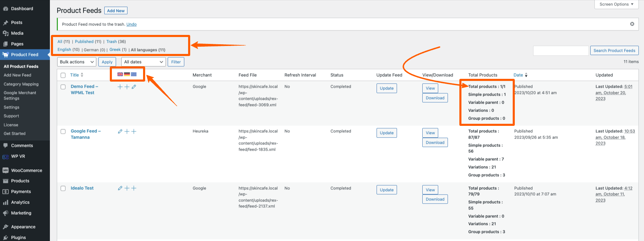The height and width of the screenshot is (241, 644).
Task: Click the UK flag column header
Action: [x=120, y=74]
